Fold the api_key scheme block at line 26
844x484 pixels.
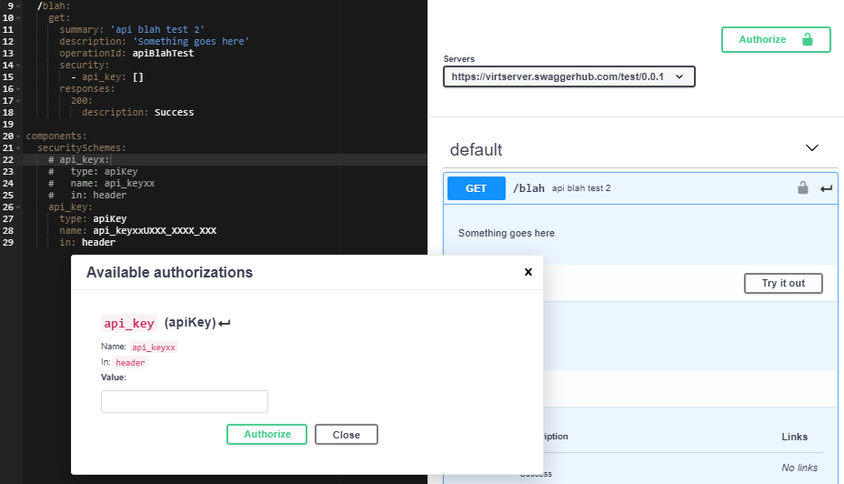tap(19, 207)
